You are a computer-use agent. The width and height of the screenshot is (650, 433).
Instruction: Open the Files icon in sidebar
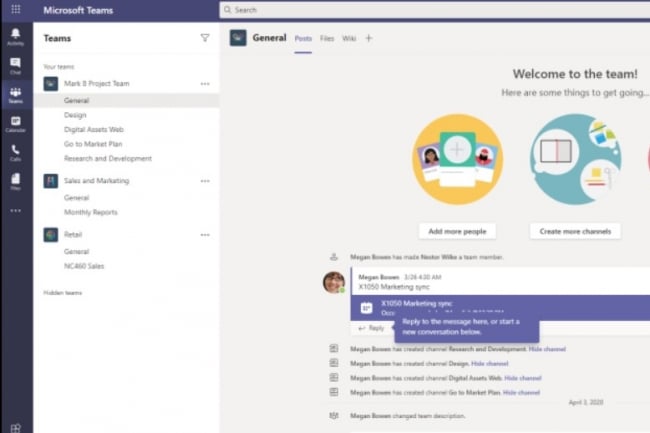(15, 182)
